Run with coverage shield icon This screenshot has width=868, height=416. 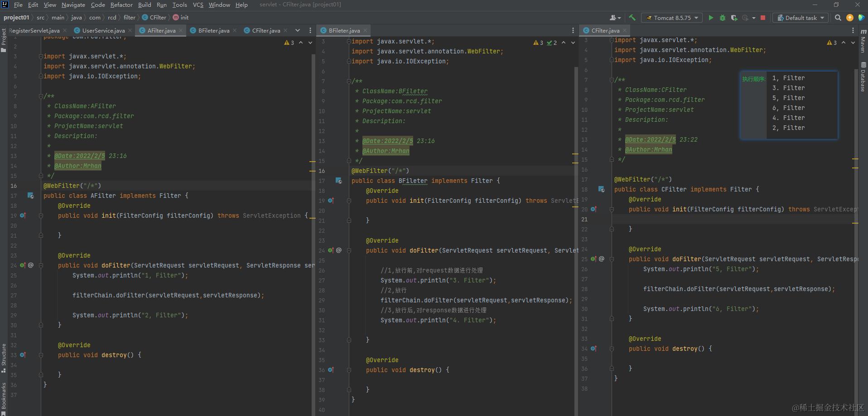[734, 18]
